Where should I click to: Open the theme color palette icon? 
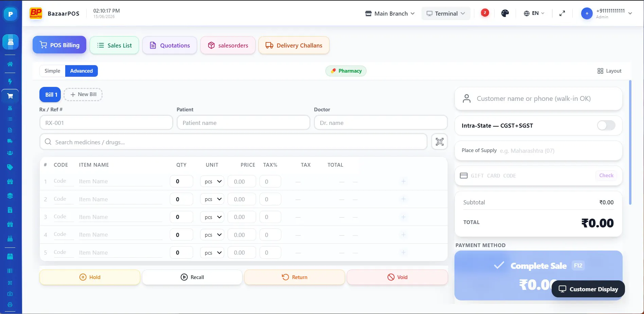pyautogui.click(x=505, y=13)
